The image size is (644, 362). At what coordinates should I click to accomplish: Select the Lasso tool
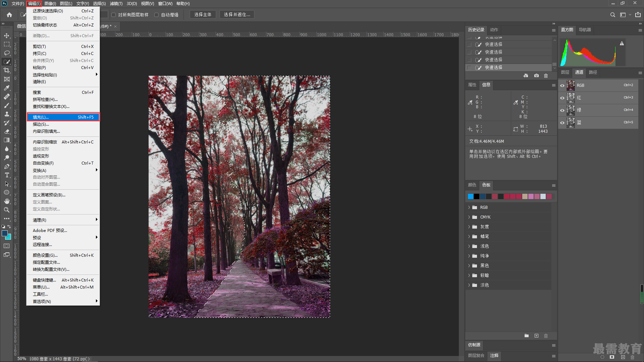coord(7,53)
